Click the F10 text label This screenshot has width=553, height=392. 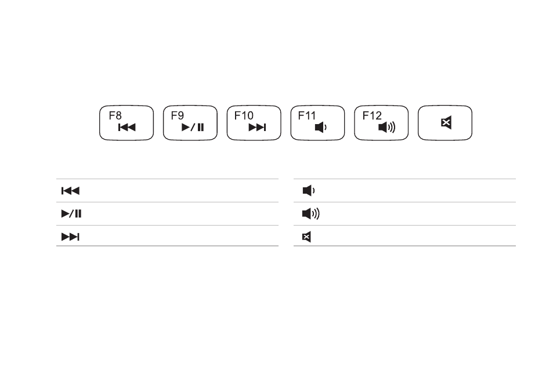coord(244,115)
